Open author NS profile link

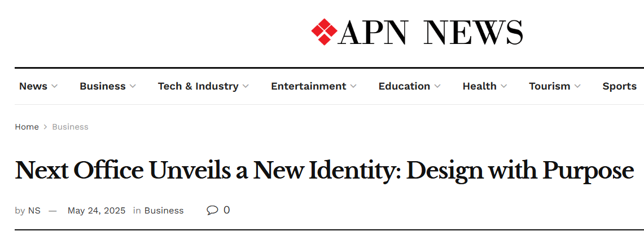[34, 211]
